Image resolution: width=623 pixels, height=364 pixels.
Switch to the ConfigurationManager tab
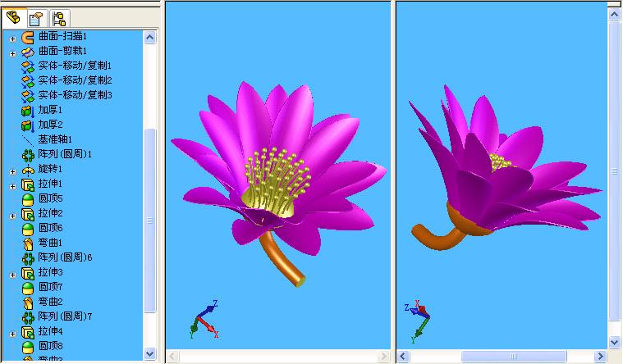pos(60,19)
